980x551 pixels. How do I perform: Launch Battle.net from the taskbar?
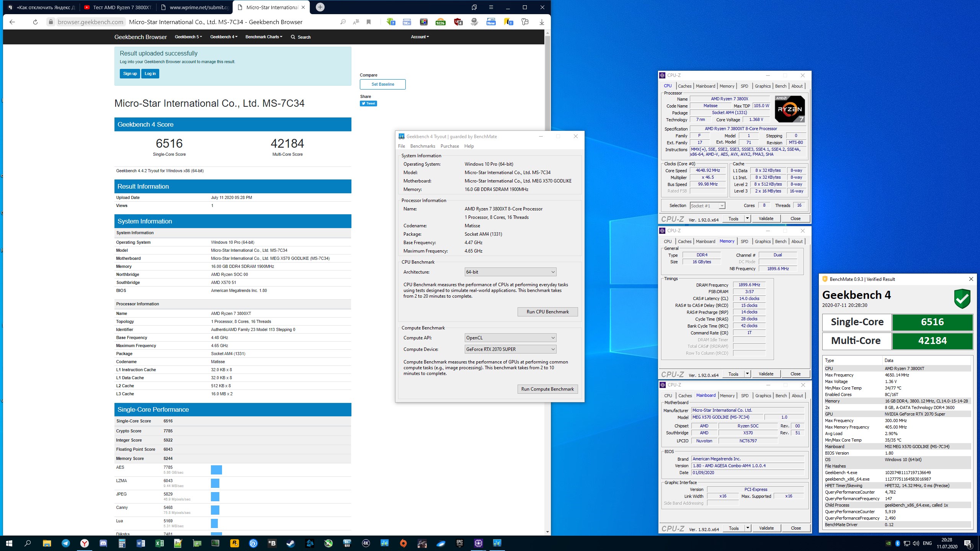pyautogui.click(x=310, y=543)
